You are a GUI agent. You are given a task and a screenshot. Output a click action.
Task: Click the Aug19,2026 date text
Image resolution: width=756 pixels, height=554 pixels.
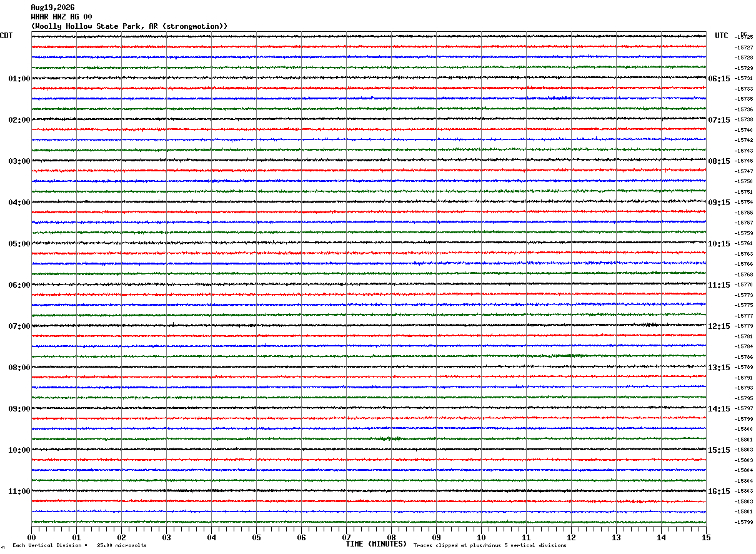click(x=52, y=8)
